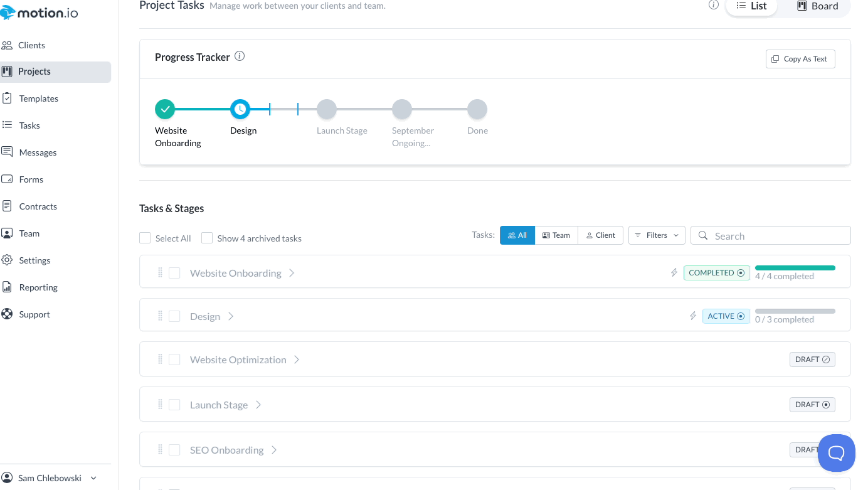Viewport: 868px width, 490px height.
Task: Click the lightning icon on Design row
Action: coord(693,316)
